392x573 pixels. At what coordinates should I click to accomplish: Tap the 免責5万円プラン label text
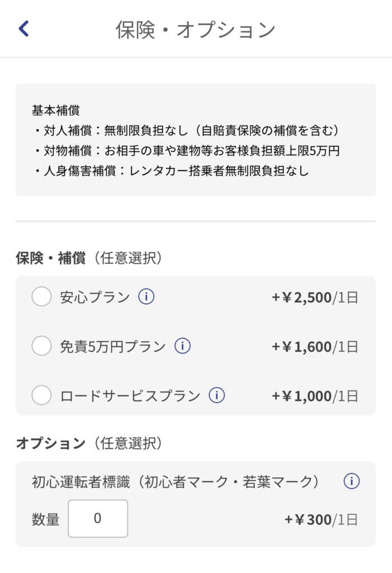(113, 346)
